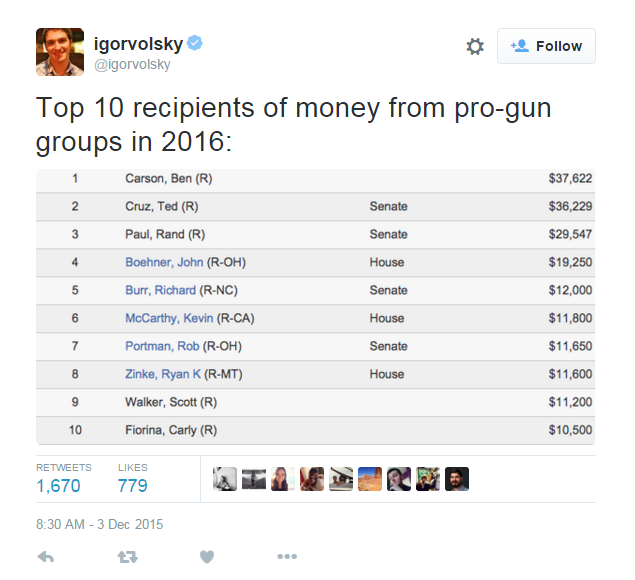
Task: Click the blue verified badge
Action: tap(195, 43)
